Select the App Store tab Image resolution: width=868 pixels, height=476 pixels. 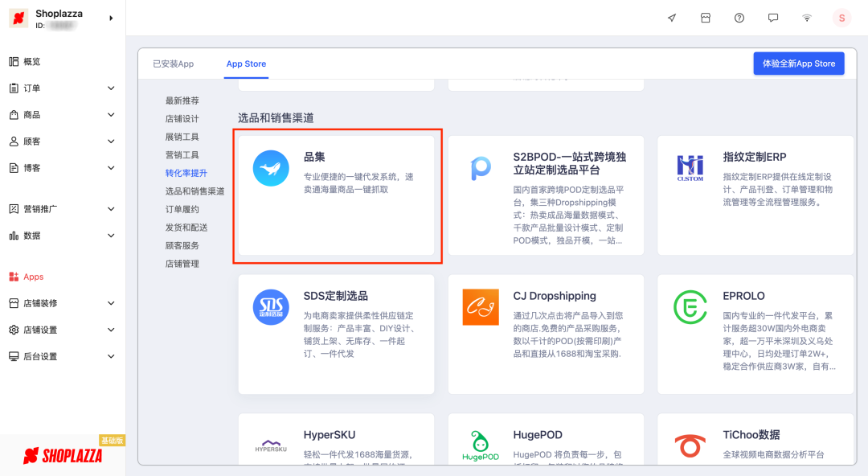[x=246, y=64]
